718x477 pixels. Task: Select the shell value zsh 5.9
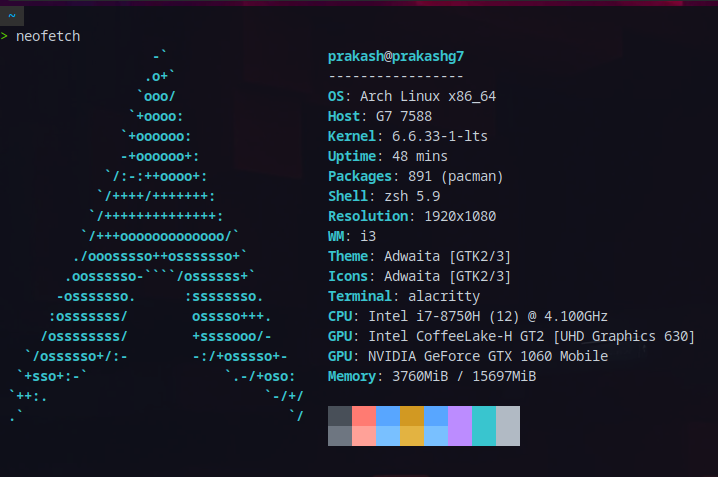[x=412, y=196]
